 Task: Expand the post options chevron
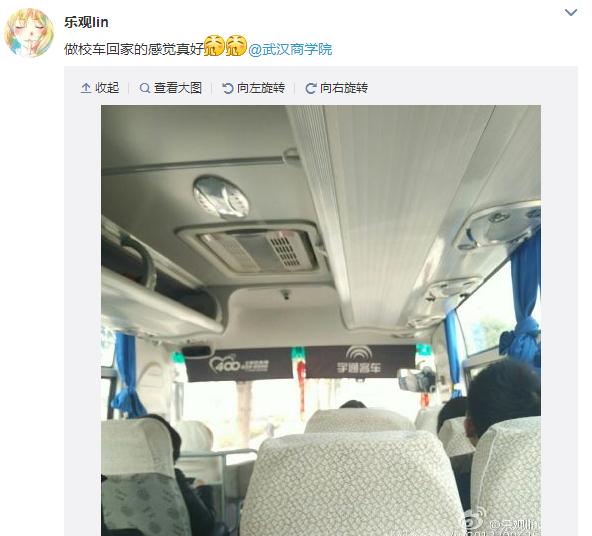click(x=570, y=12)
